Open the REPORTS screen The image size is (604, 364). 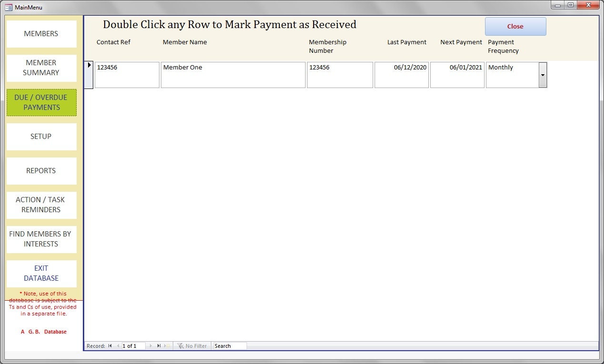[41, 171]
